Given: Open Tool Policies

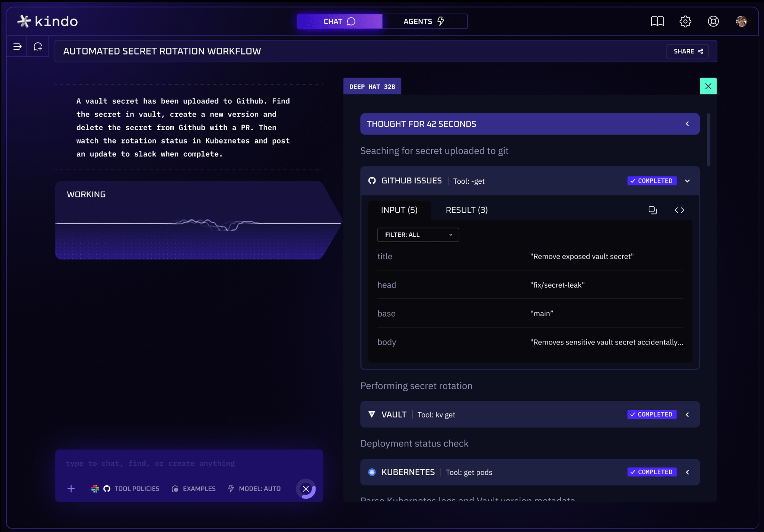Looking at the screenshot, I should coord(136,488).
